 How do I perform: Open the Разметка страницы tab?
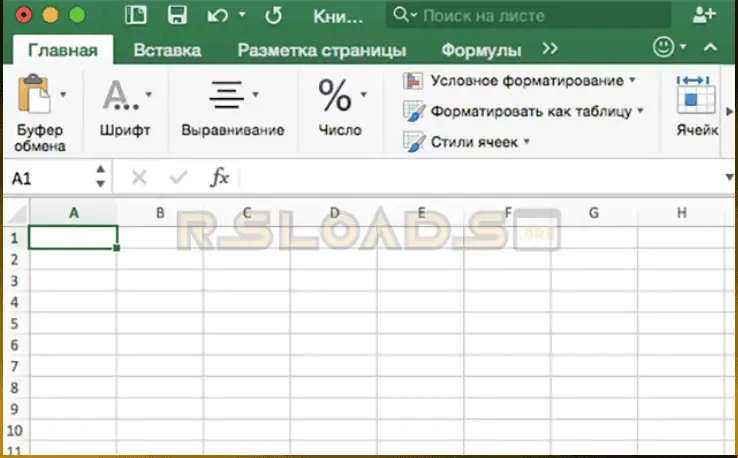pos(322,50)
